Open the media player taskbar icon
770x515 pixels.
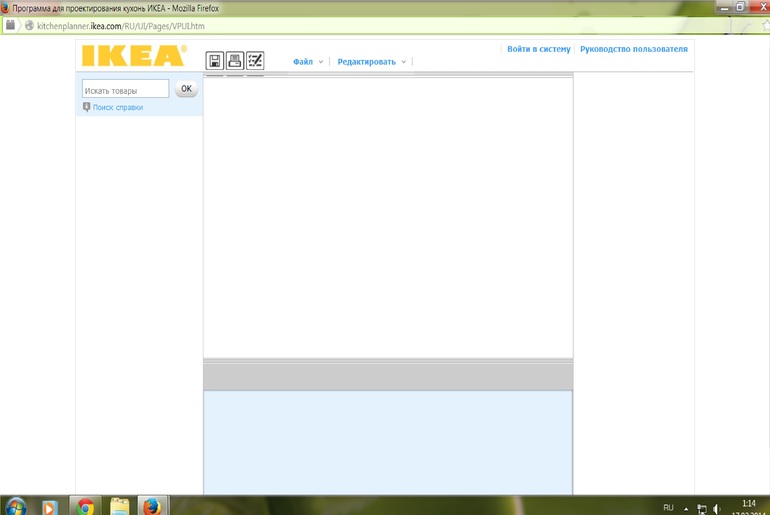pyautogui.click(x=50, y=507)
